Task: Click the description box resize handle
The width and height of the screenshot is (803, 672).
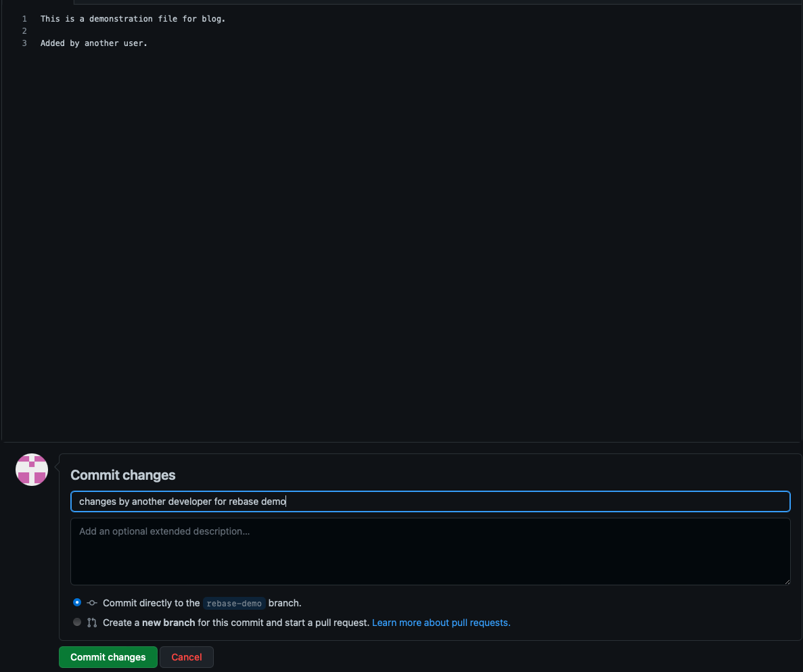Action: (787, 581)
